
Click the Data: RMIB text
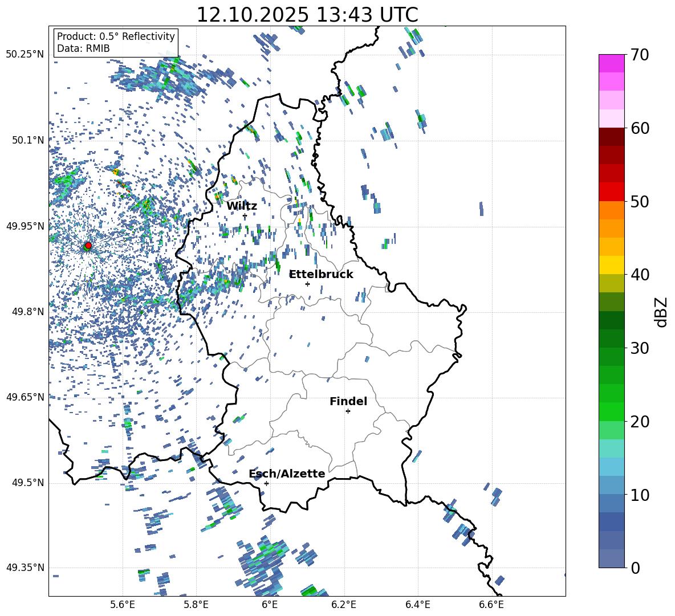pos(83,48)
